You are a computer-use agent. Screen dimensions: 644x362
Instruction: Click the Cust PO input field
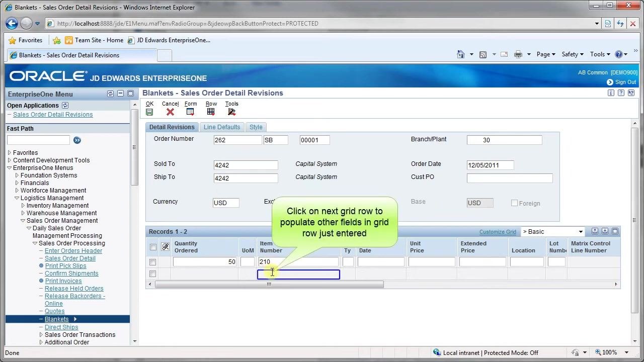(x=510, y=178)
